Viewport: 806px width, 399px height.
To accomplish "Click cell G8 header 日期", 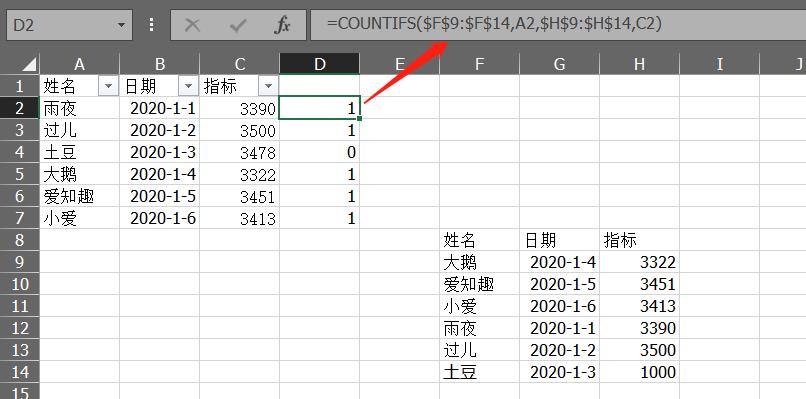I will [559, 240].
